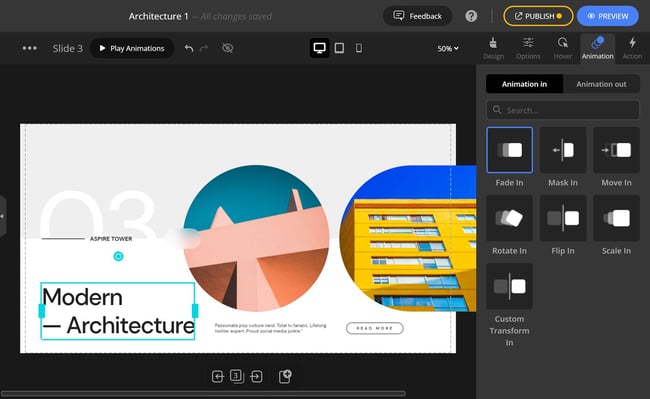
Task: Switch to the Animation out tab
Action: (x=601, y=84)
